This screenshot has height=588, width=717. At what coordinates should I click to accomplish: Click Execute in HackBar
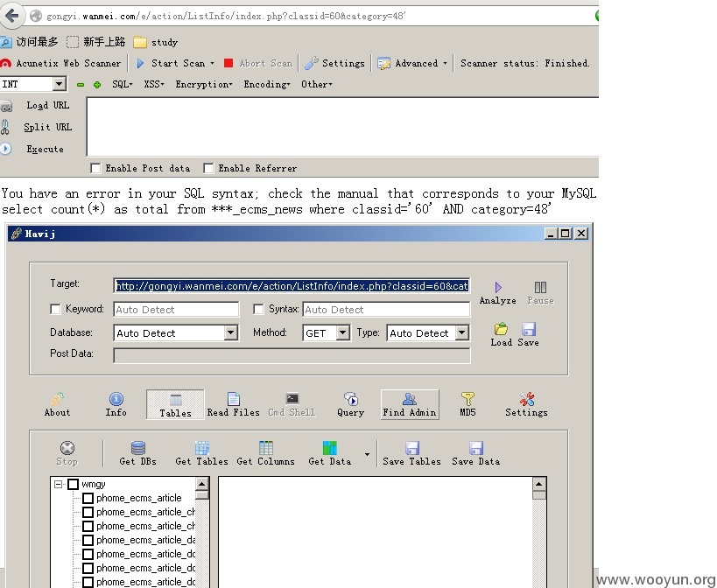tap(45, 149)
